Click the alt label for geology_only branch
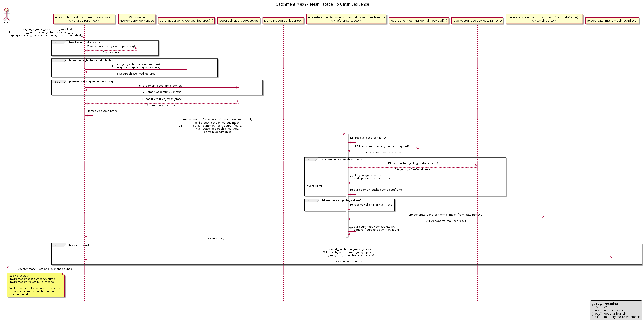This screenshot has width=644, height=322. (310, 159)
